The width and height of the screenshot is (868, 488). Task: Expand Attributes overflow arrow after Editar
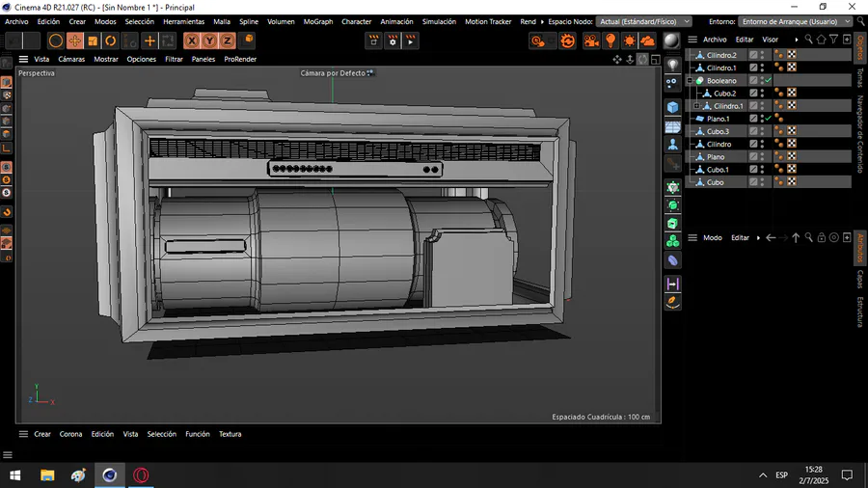click(758, 238)
